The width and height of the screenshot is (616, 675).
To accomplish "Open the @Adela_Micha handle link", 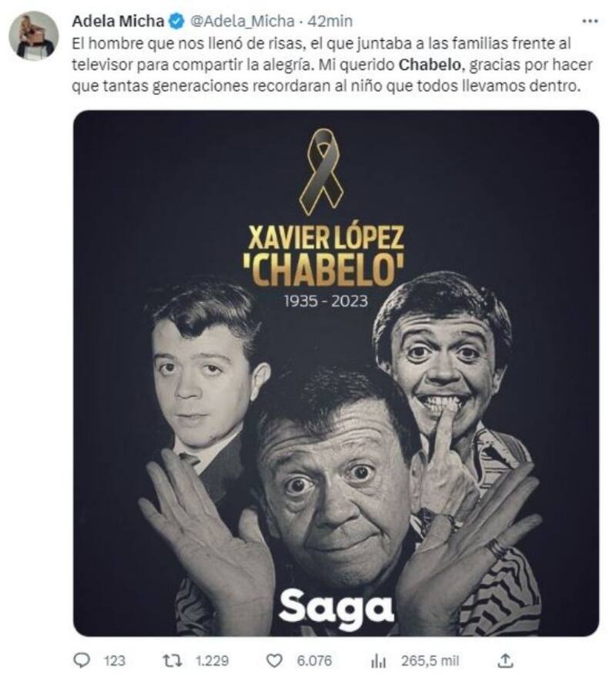I will 243,21.
